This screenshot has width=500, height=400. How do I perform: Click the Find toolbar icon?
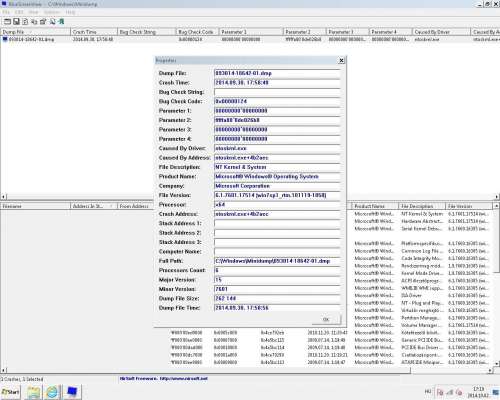tap(52, 22)
